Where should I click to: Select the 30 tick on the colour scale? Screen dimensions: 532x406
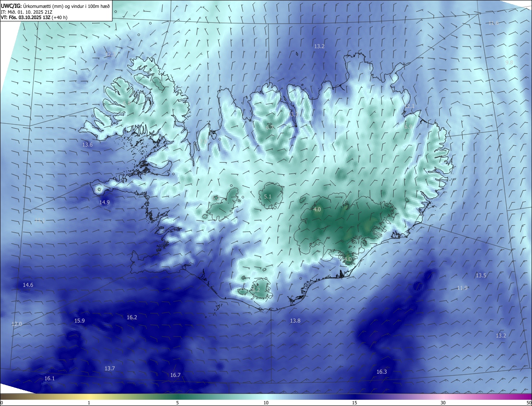(x=443, y=403)
